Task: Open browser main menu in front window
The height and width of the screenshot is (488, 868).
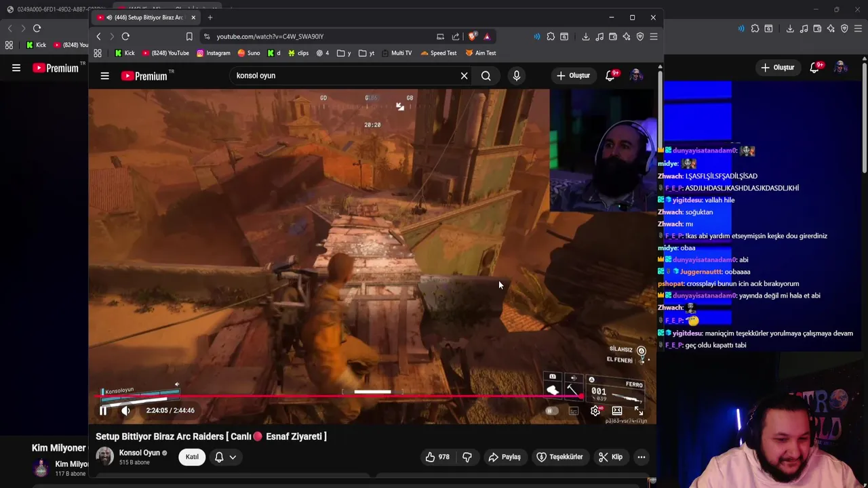Action: coord(654,37)
